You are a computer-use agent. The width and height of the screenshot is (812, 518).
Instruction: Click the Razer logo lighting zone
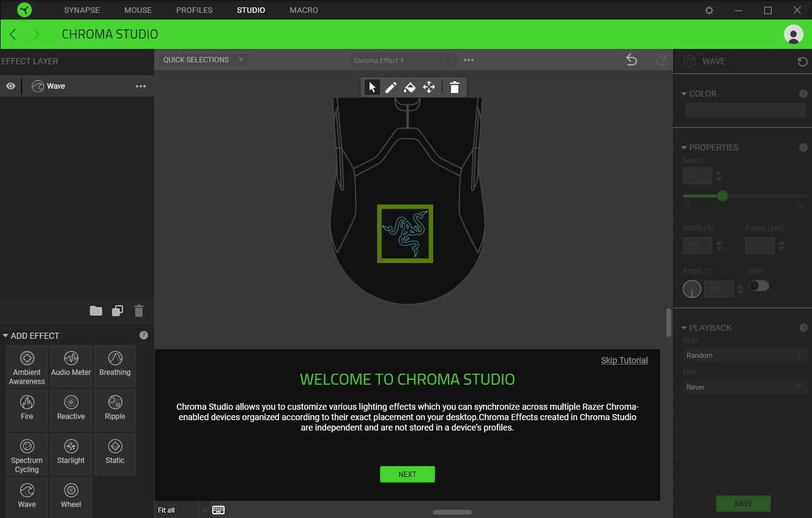[x=405, y=234]
